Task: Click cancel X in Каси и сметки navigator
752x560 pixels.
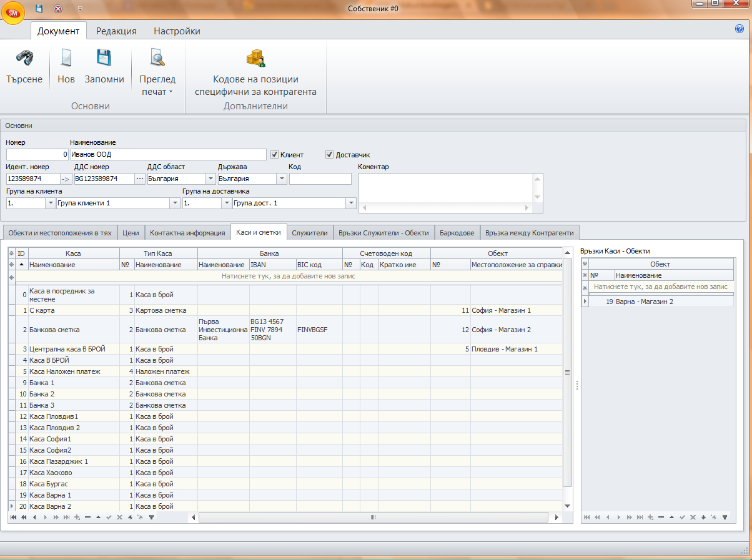Action: tap(119, 518)
